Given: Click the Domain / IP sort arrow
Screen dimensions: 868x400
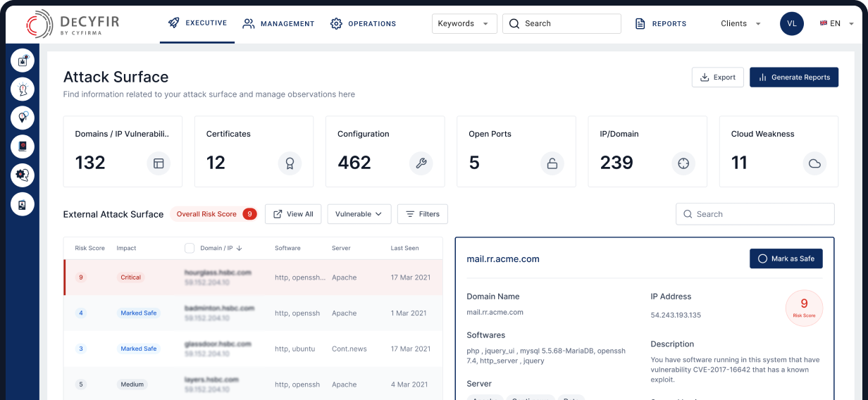Looking at the screenshot, I should tap(240, 248).
